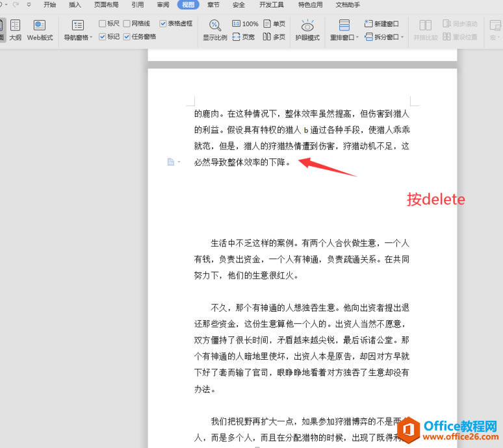This screenshot has width=503, height=448.
Task: Open the 插入 ribbon tab
Action: point(75,5)
